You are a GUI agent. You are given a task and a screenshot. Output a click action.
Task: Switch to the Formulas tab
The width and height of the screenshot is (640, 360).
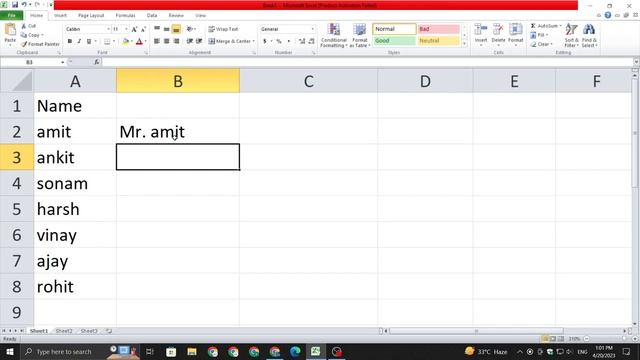pyautogui.click(x=125, y=16)
